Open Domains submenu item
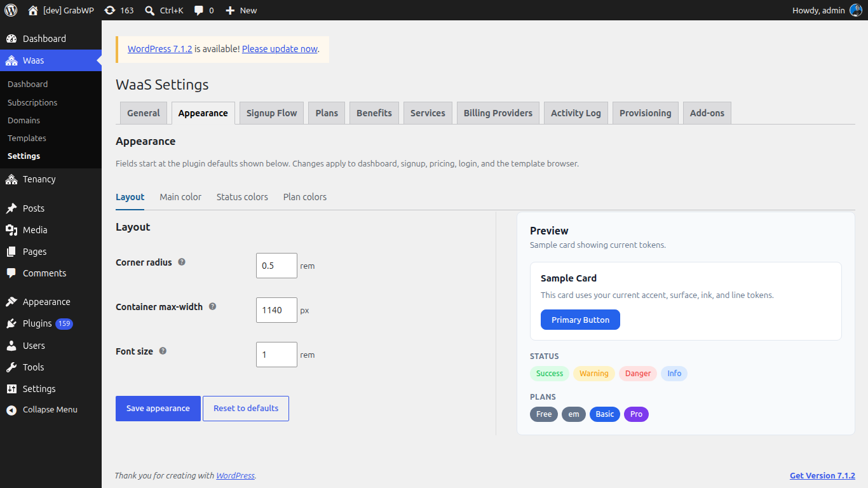The image size is (868, 488). pos(51,120)
